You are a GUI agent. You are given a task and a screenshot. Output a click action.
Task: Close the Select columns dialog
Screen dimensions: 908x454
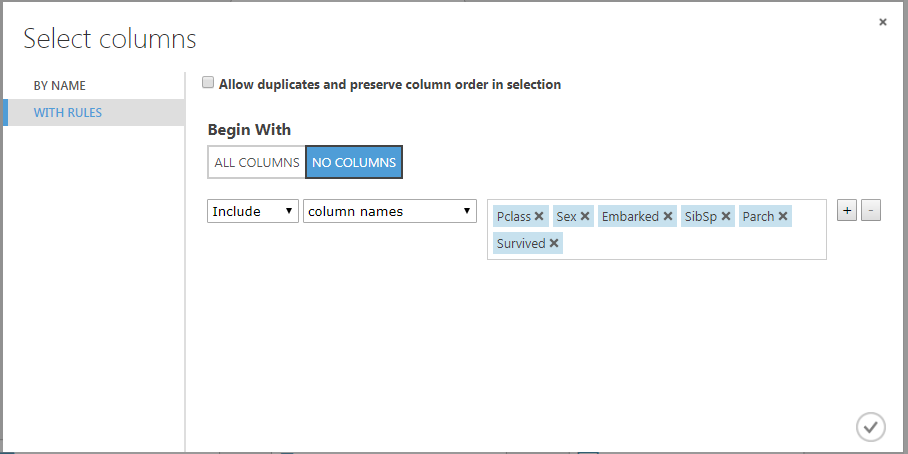(883, 22)
